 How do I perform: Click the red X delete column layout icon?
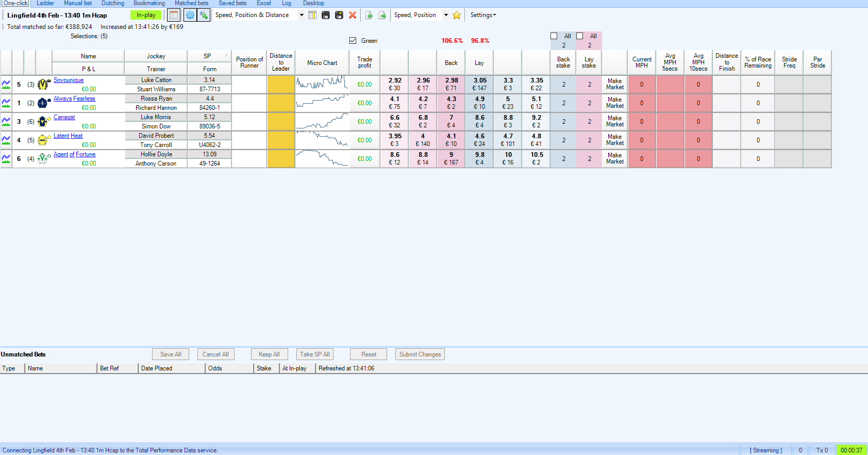(353, 15)
